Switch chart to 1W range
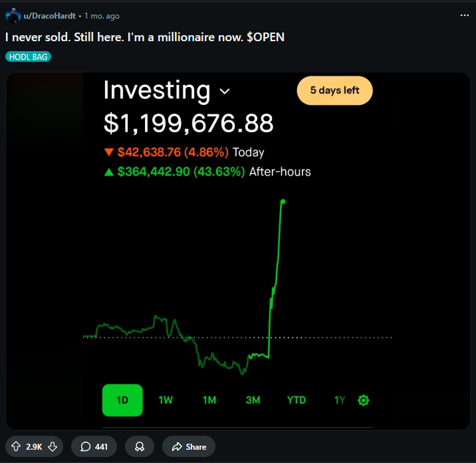Image resolution: width=476 pixels, height=463 pixels. 166,400
